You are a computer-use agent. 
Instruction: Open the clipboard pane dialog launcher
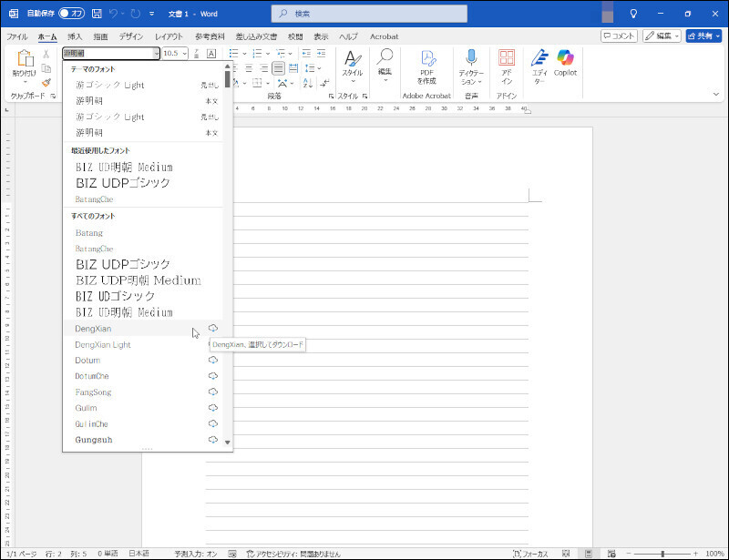(54, 97)
